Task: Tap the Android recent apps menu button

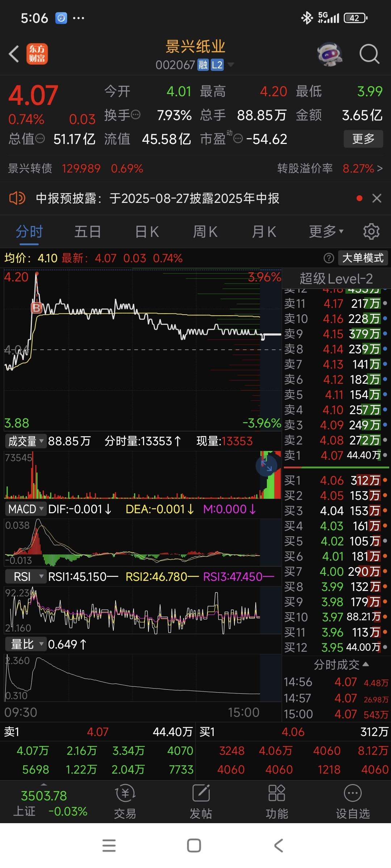Action: 109,846
